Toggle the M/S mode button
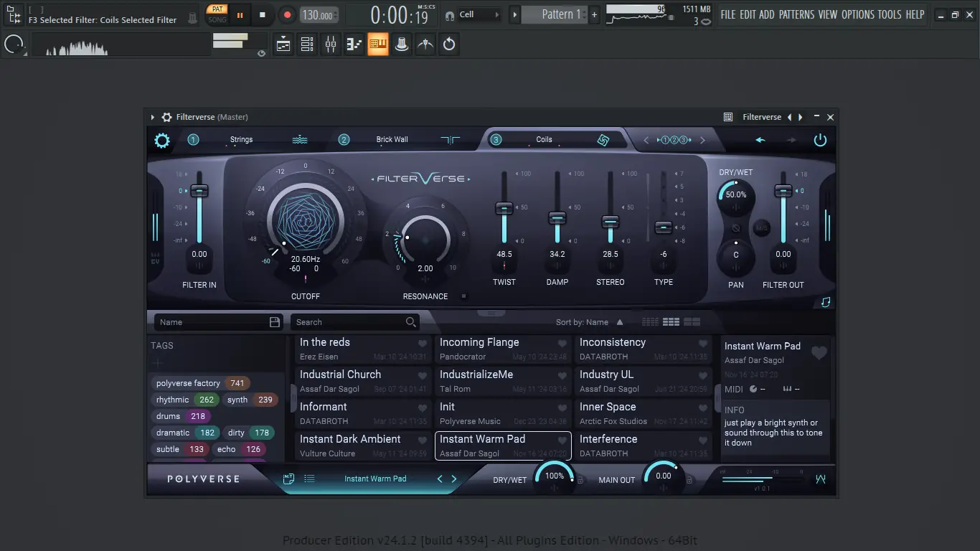 (x=762, y=228)
